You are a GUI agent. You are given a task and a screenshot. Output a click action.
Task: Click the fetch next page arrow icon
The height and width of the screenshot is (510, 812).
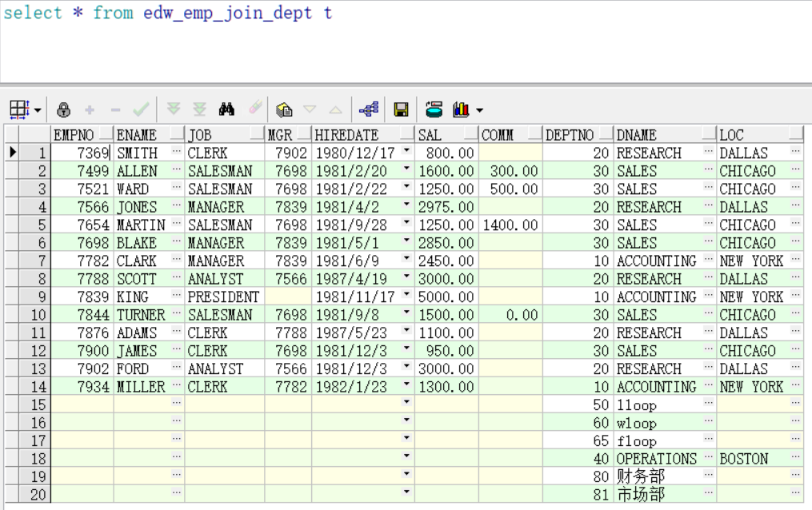point(174,109)
